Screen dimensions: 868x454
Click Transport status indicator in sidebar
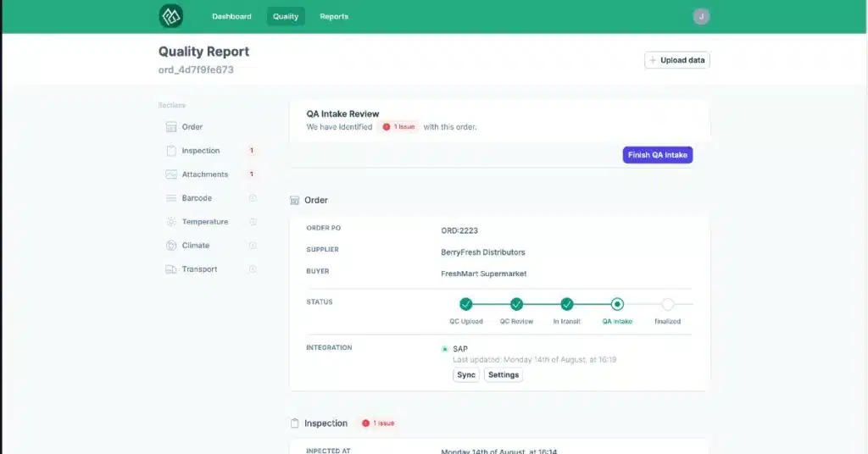(253, 269)
